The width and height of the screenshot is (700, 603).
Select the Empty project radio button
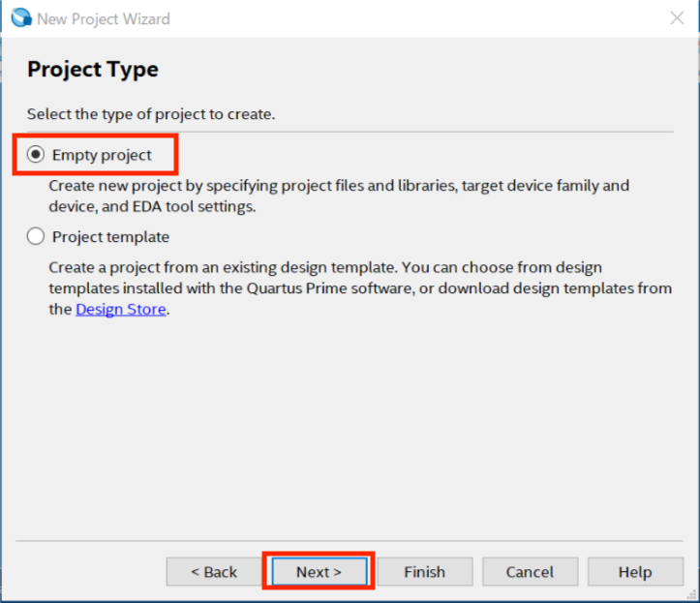(36, 155)
